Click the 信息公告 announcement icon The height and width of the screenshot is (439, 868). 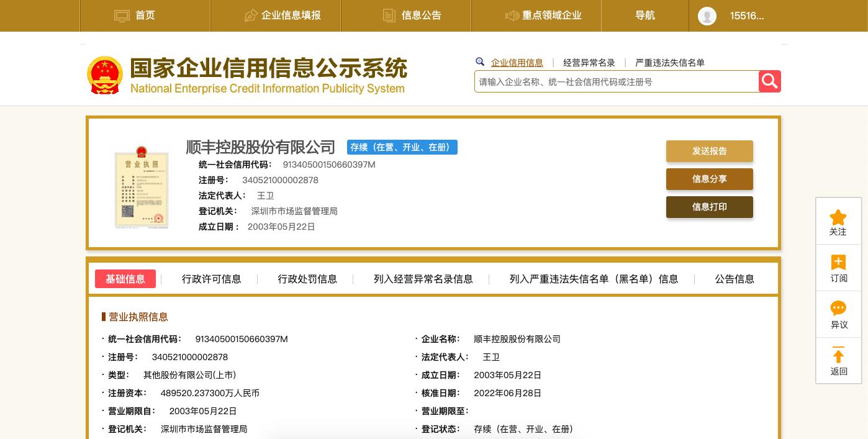click(389, 16)
